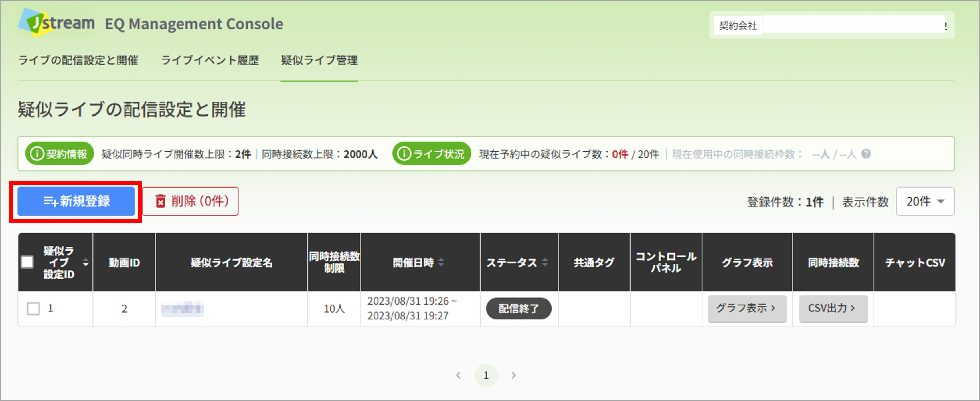Viewport: 980px width, 401px height.
Task: Click the 疑似ライブ設定名 column header
Action: point(231,262)
